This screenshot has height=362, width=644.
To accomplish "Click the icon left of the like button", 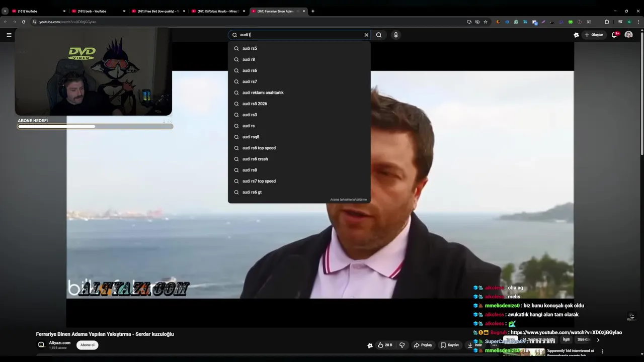I will pos(370,345).
